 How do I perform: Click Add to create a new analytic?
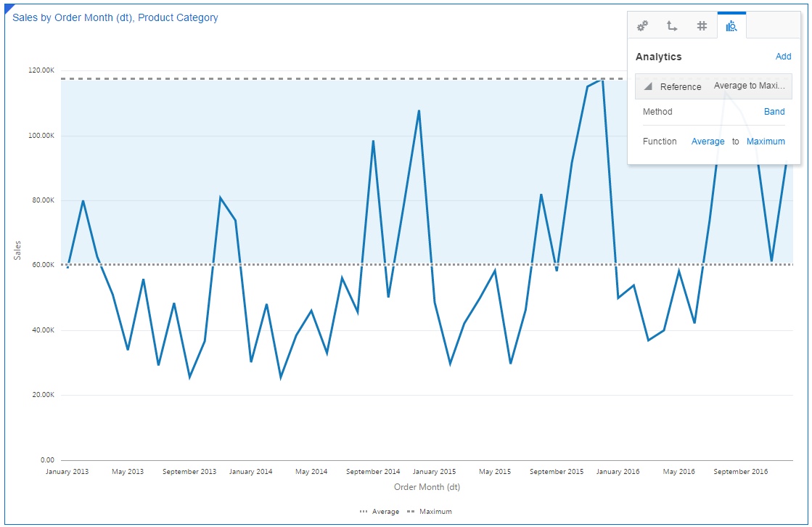point(783,56)
